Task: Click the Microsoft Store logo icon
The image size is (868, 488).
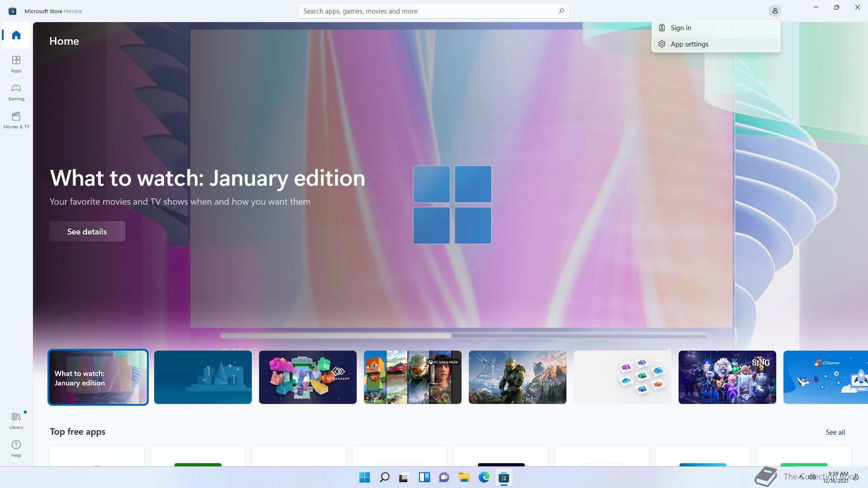Action: 13,11
